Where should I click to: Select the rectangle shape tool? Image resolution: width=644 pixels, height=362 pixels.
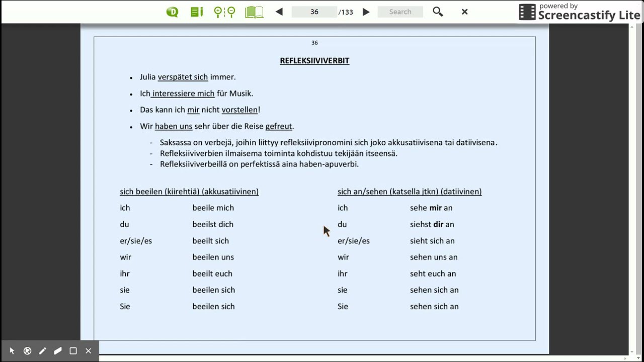pos(73,351)
